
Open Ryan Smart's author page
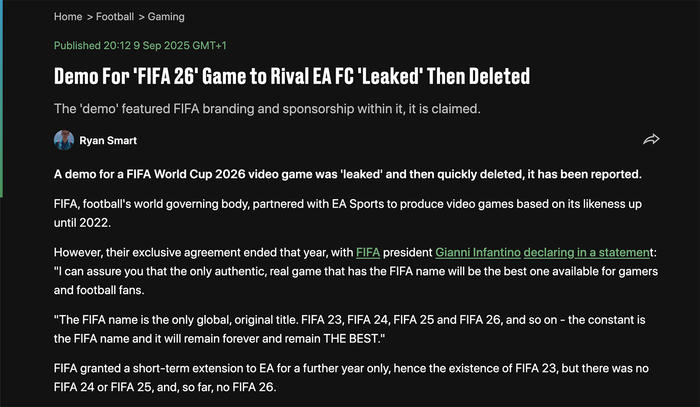tap(109, 141)
